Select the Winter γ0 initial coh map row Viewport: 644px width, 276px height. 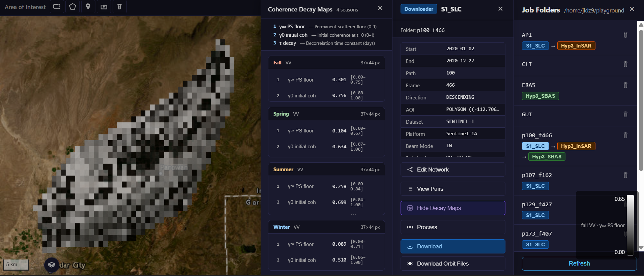coord(326,260)
